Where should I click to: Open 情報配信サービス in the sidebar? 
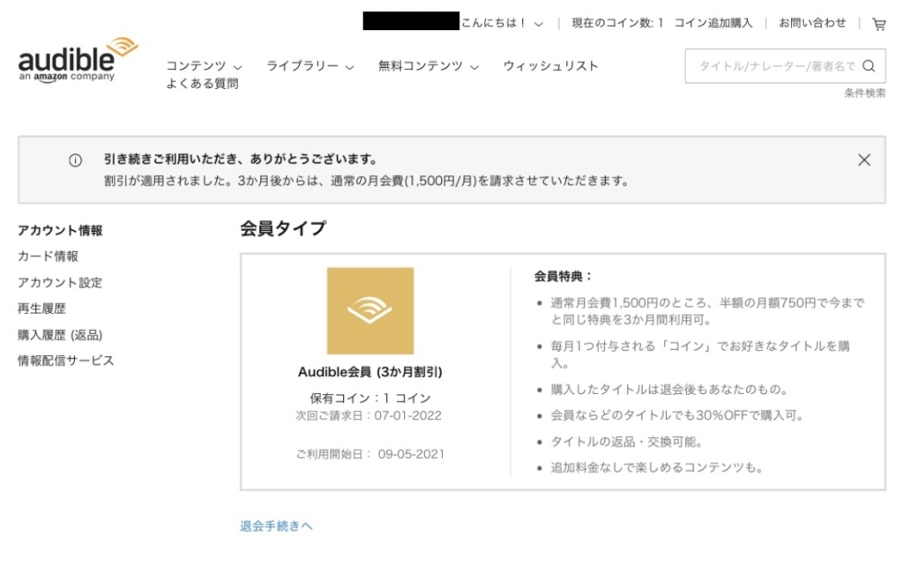[65, 361]
